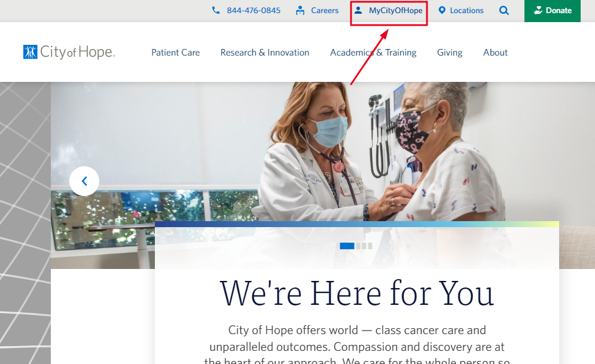The height and width of the screenshot is (364, 595).
Task: Click the Careers person-at-desk icon
Action: click(300, 10)
